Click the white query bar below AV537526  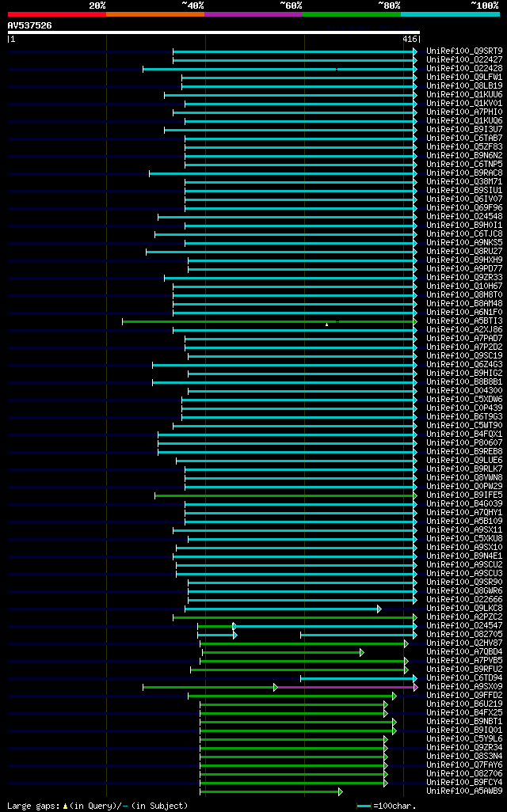214,32
